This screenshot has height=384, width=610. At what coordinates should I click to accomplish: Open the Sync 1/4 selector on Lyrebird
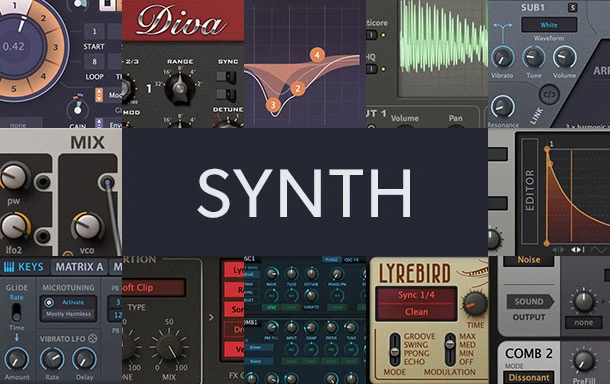[x=416, y=295]
